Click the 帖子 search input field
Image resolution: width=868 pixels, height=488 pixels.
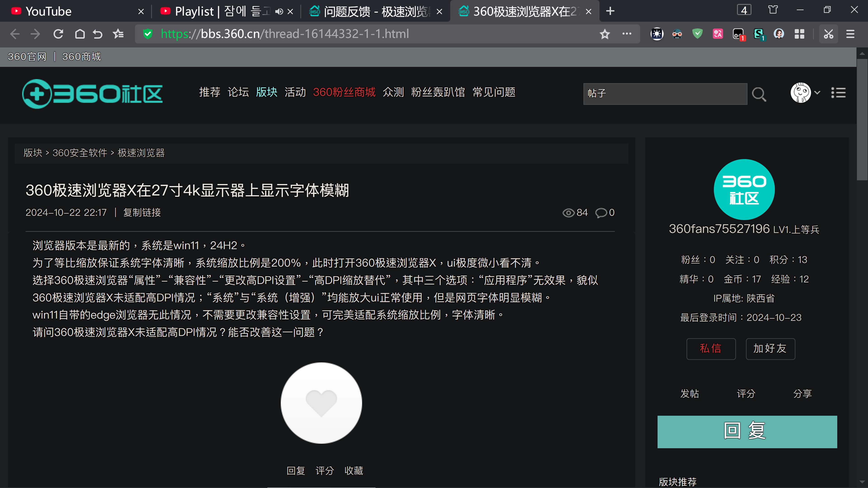665,94
